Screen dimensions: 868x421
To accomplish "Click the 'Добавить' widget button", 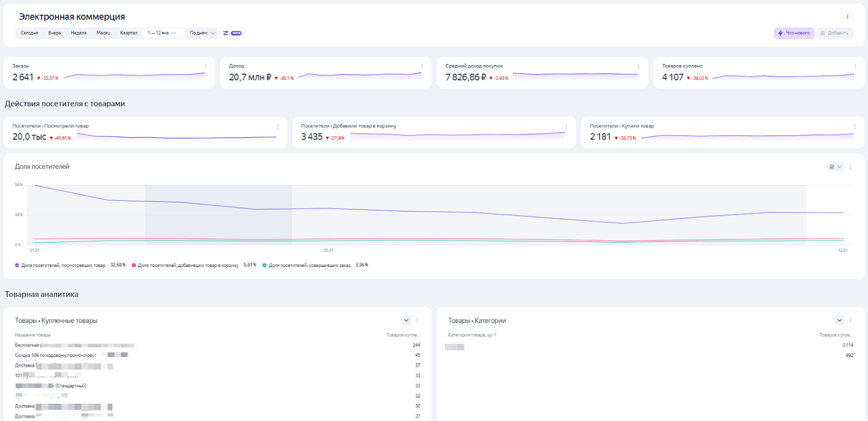I will tap(835, 33).
